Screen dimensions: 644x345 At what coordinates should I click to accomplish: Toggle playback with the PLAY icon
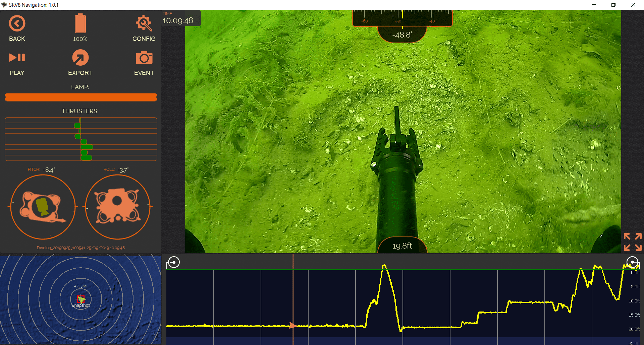pos(17,58)
